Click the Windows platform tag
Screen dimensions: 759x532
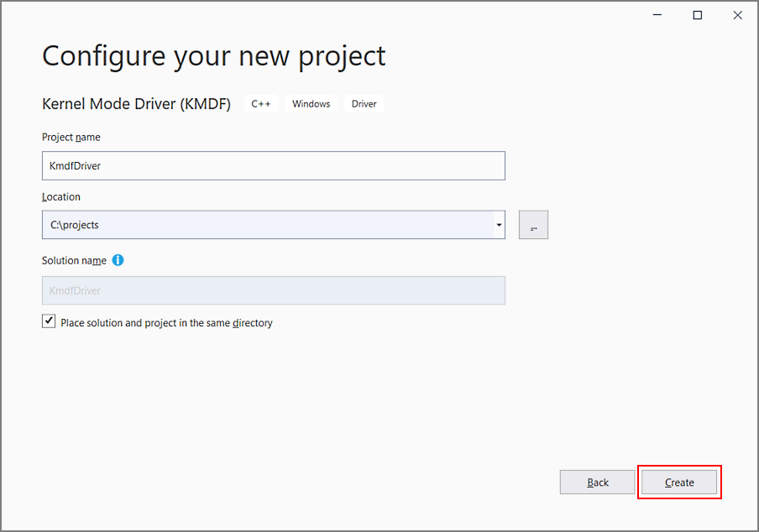(x=311, y=103)
